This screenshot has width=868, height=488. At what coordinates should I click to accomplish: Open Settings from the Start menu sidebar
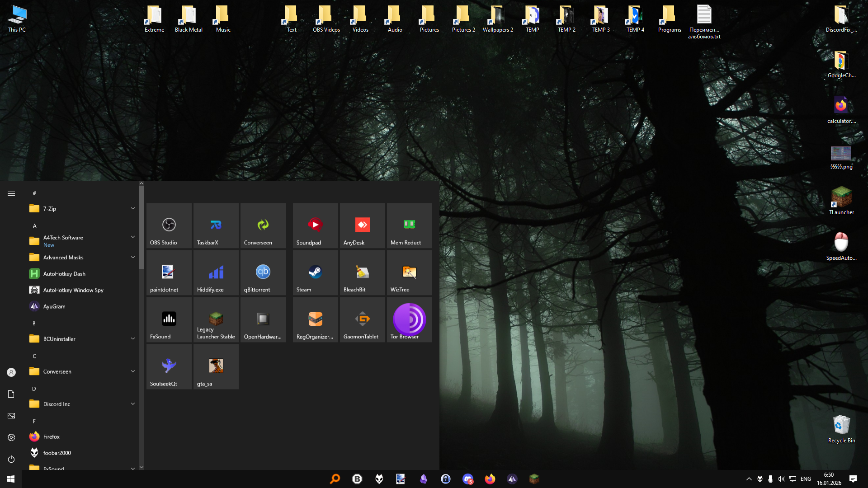11,437
